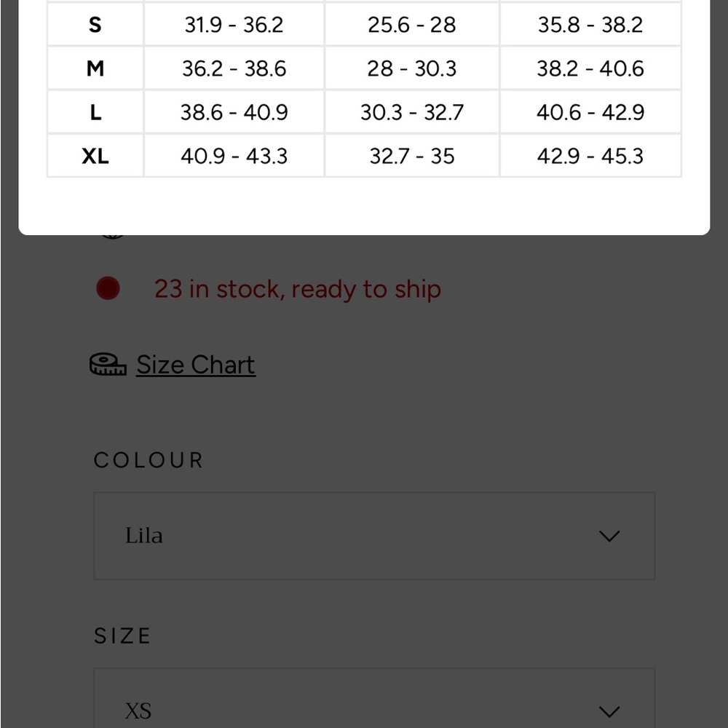Click the 40.6 - 42.9 cell
Screen dimensions: 728x728
click(590, 112)
